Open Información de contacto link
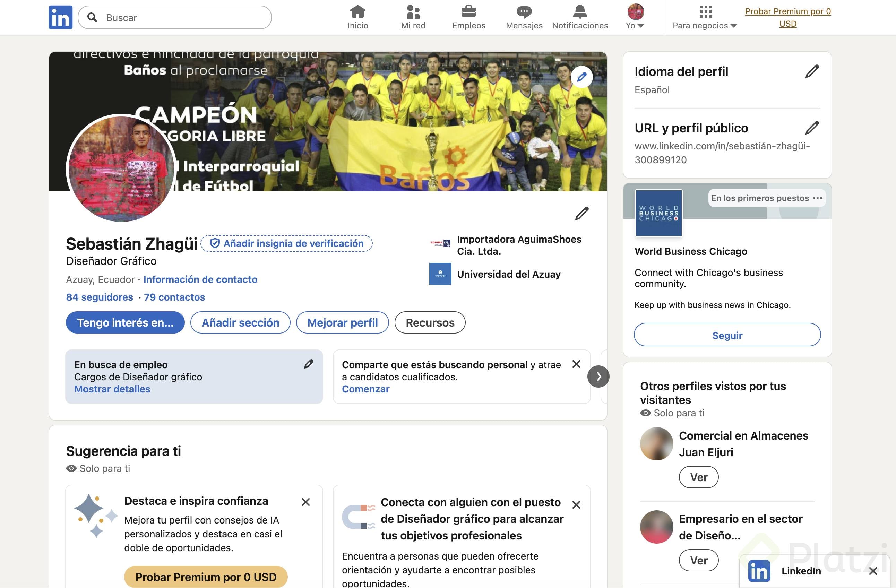The image size is (896, 588). pos(200,279)
